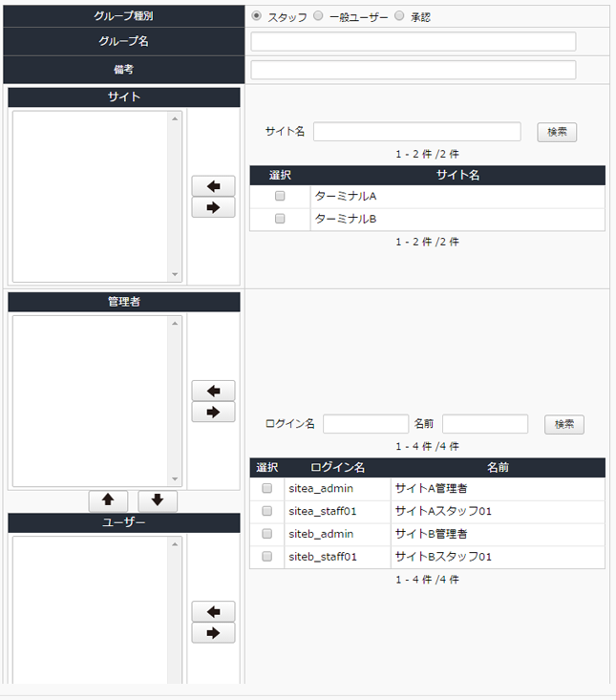The width and height of the screenshot is (616, 700).
Task: Click the siteb_staff01 login name cell
Action: click(337, 557)
